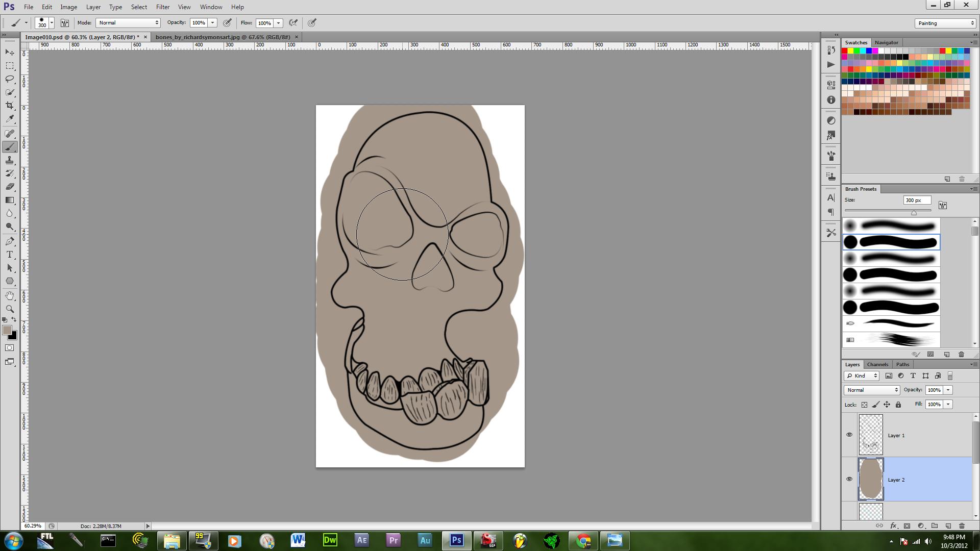The height and width of the screenshot is (551, 980).
Task: Toggle lock image pixels
Action: coord(876,405)
